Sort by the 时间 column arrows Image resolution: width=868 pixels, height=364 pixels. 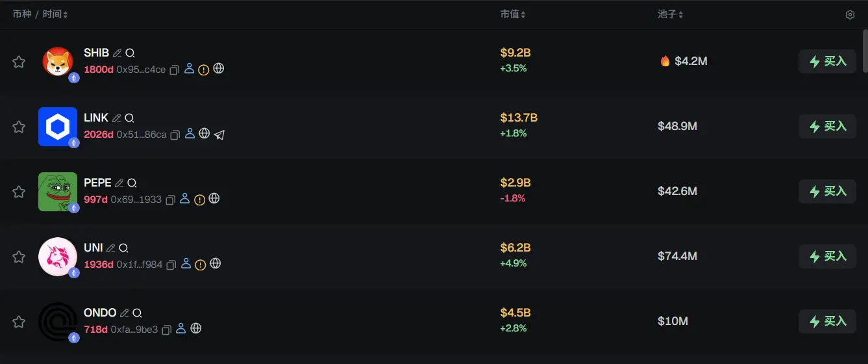pyautogui.click(x=66, y=14)
